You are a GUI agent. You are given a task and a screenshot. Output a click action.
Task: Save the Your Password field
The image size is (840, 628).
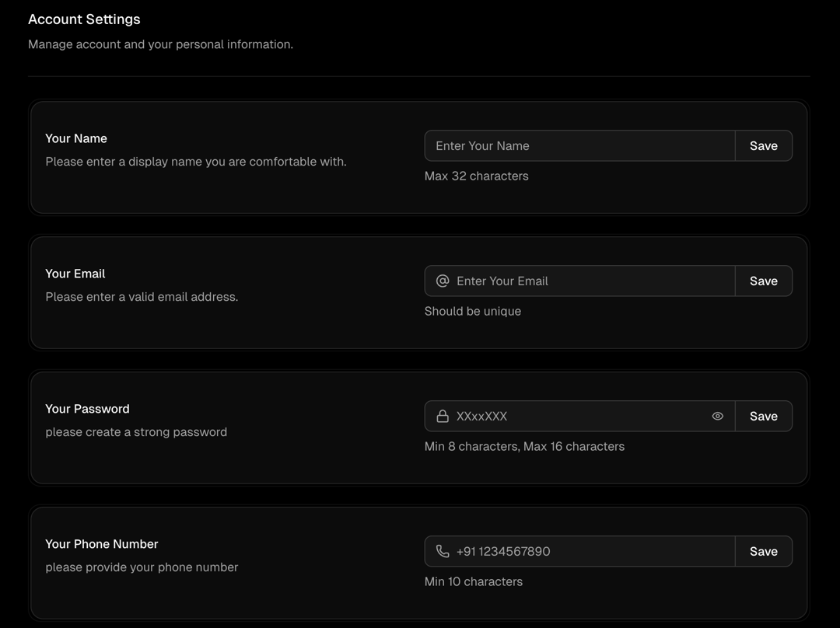tap(764, 416)
